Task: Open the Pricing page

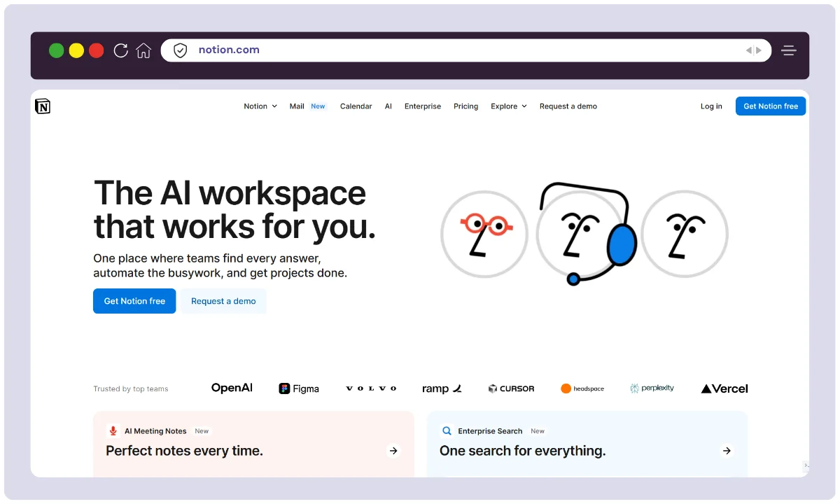Action: point(465,106)
